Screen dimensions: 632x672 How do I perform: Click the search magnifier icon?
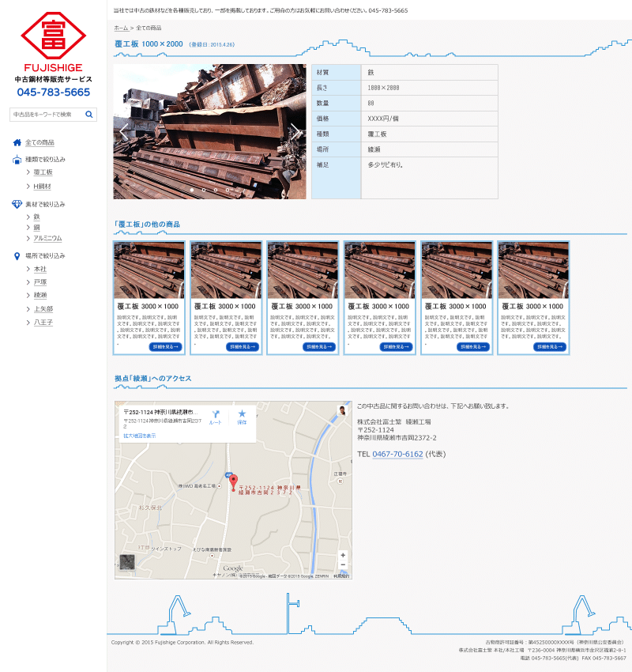89,115
